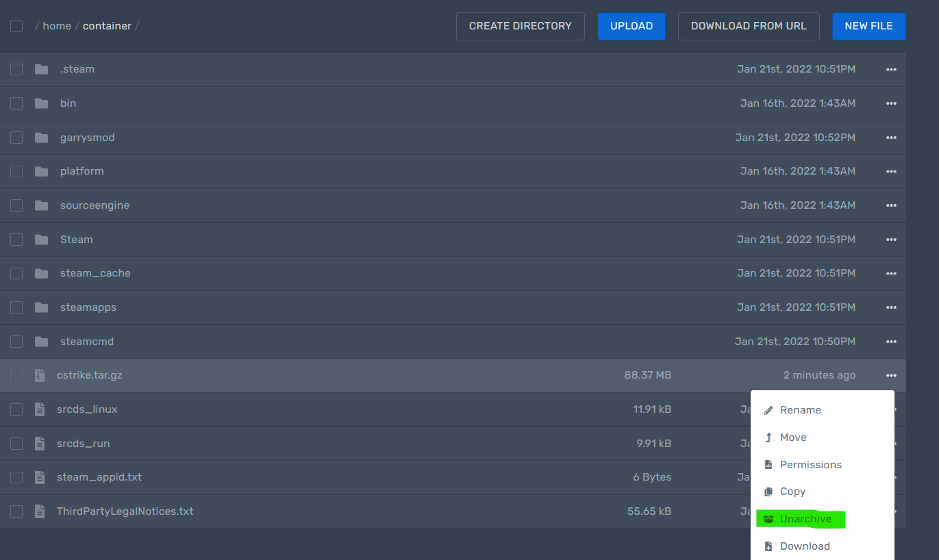Screen dimensions: 939x560
Task: Click CREATE DIRECTORY button
Action: (520, 25)
